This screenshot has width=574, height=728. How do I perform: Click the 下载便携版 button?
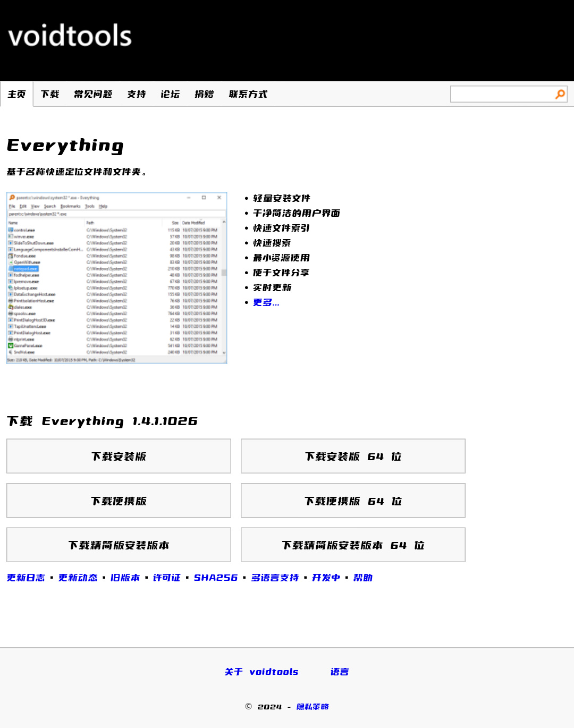point(119,501)
